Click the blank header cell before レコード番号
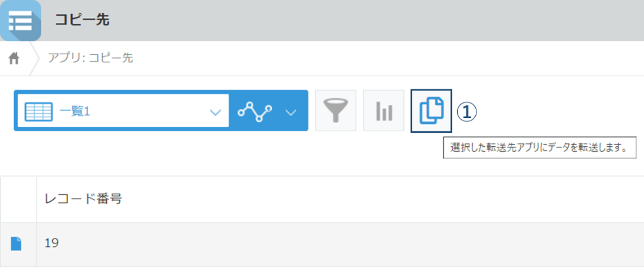 (x=19, y=199)
